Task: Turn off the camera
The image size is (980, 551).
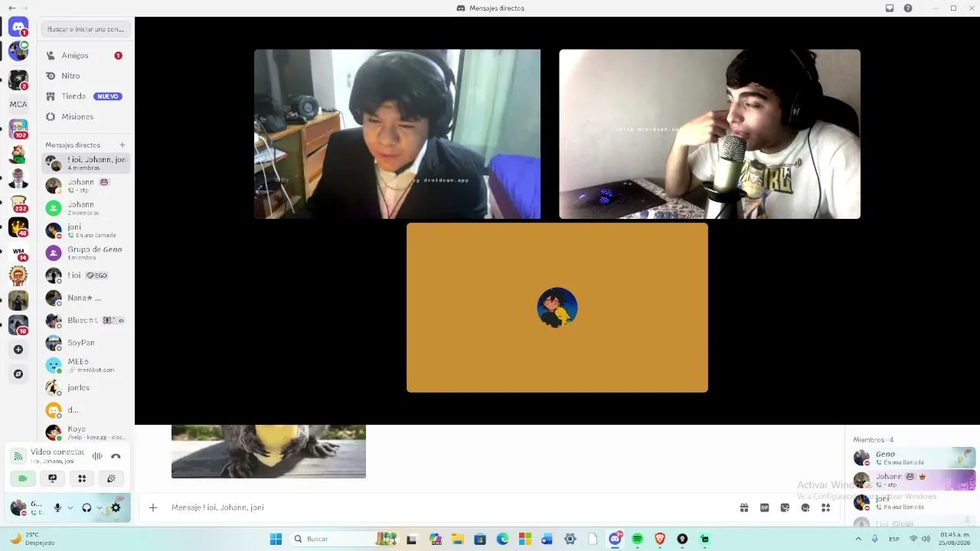Action: [23, 478]
